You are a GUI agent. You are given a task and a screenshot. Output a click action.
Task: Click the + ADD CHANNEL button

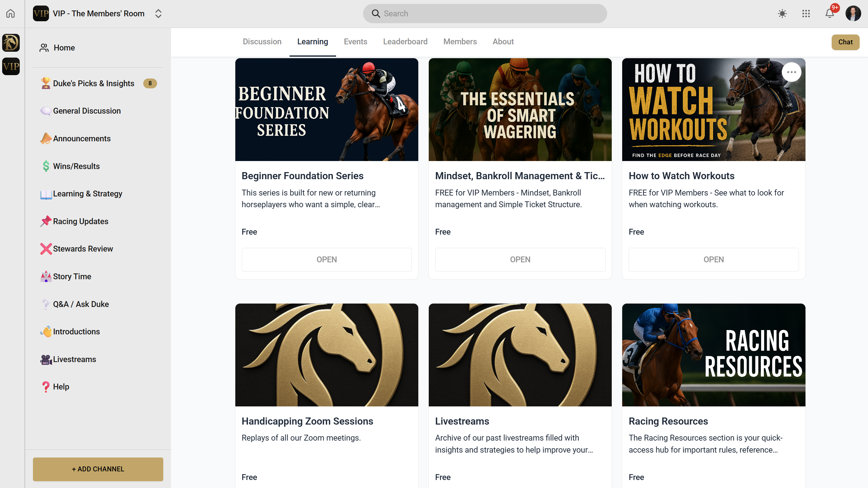click(x=98, y=469)
